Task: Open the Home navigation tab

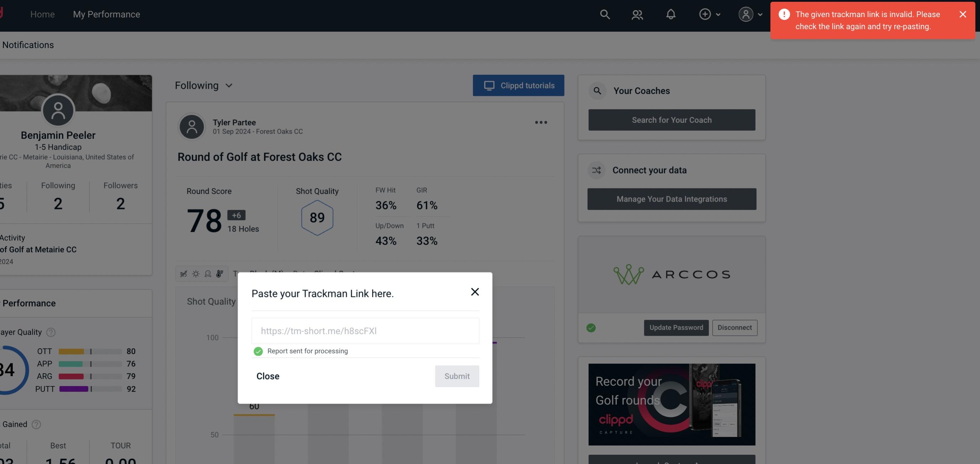Action: (x=42, y=14)
